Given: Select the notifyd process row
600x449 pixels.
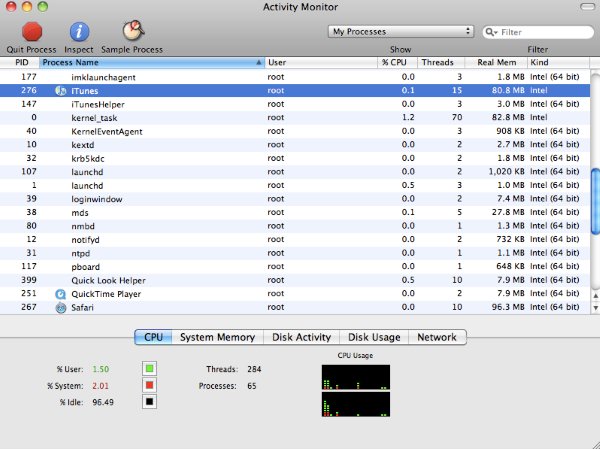Looking at the screenshot, I should coord(295,240).
